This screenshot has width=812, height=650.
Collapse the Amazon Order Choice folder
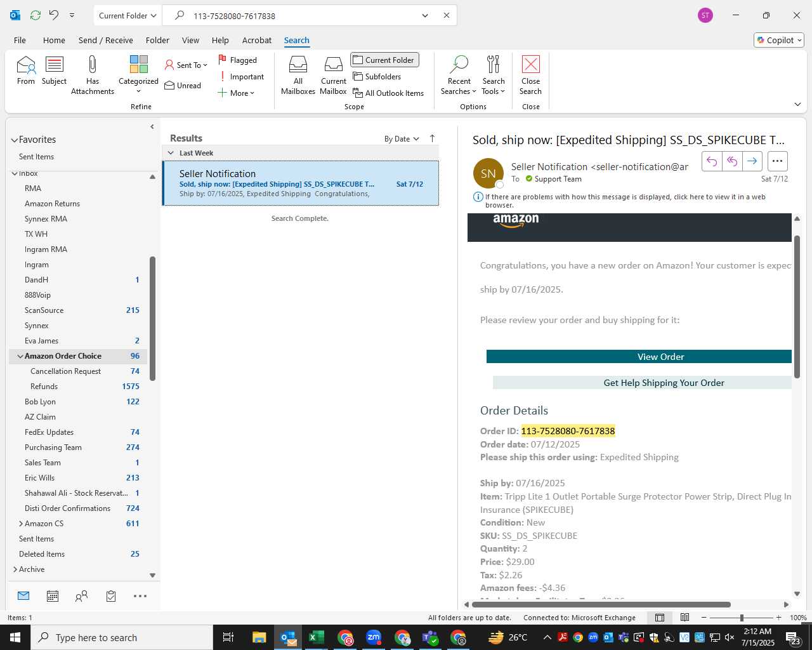(x=20, y=356)
